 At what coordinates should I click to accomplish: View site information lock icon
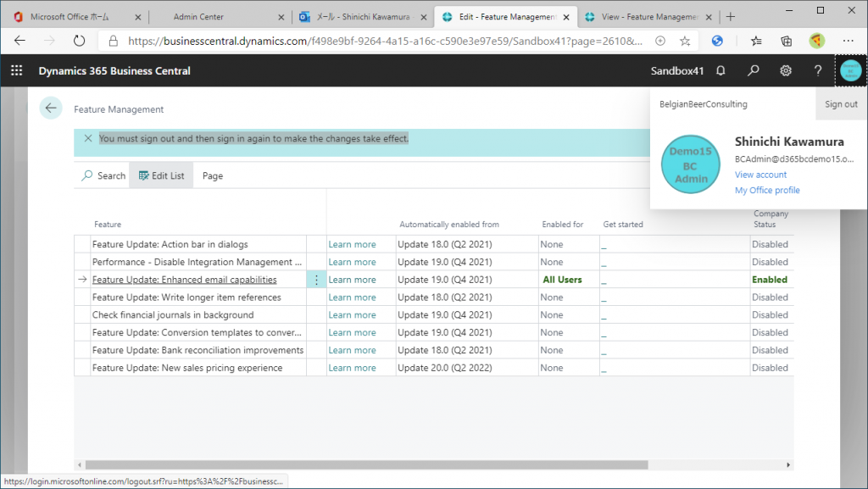114,41
